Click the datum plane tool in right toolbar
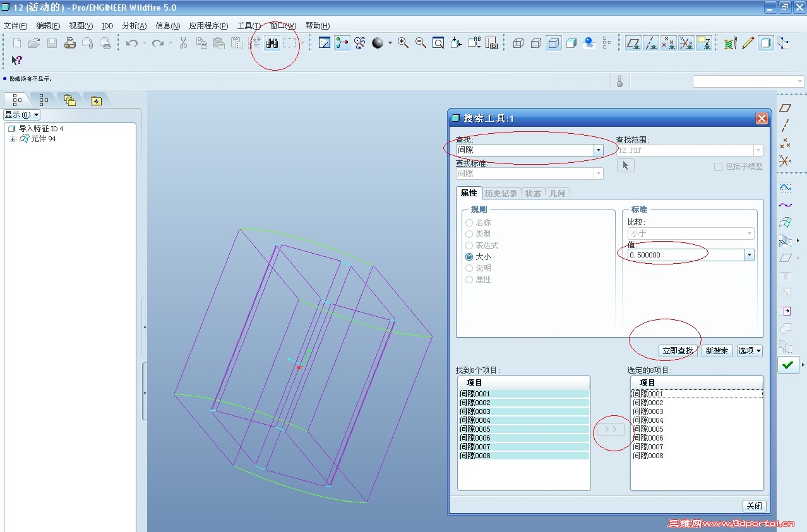Image resolution: width=807 pixels, height=532 pixels. click(786, 108)
